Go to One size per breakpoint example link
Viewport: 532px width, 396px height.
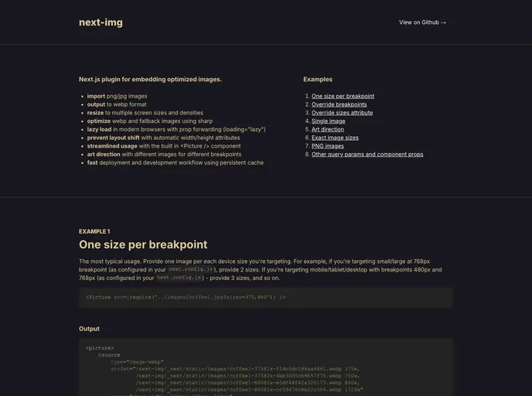[x=343, y=97]
